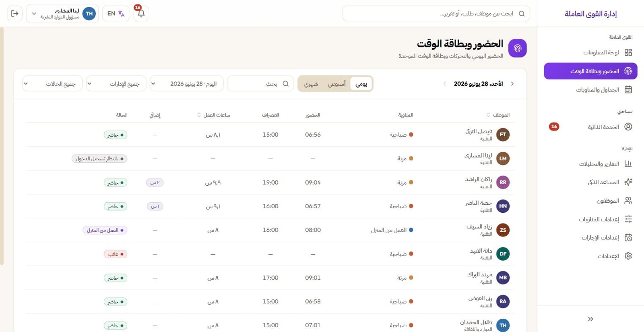The height and width of the screenshot is (332, 644).
Task: Open إعدادات الإجازات in sidebar
Action: click(x=590, y=238)
